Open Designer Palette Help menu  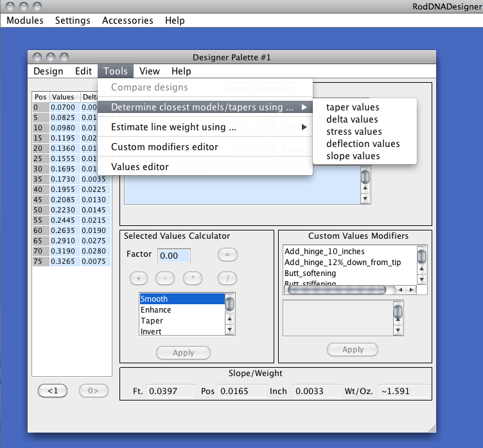181,71
